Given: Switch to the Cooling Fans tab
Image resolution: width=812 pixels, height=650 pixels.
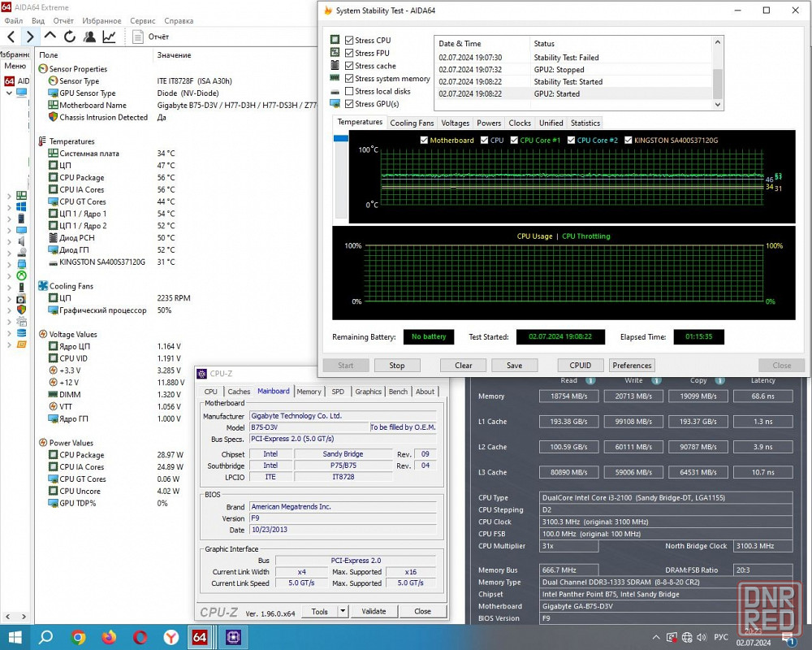Looking at the screenshot, I should (412, 123).
